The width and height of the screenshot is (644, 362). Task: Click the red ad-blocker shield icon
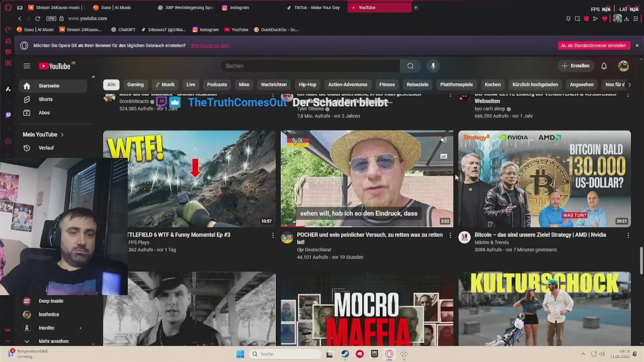tap(586, 19)
